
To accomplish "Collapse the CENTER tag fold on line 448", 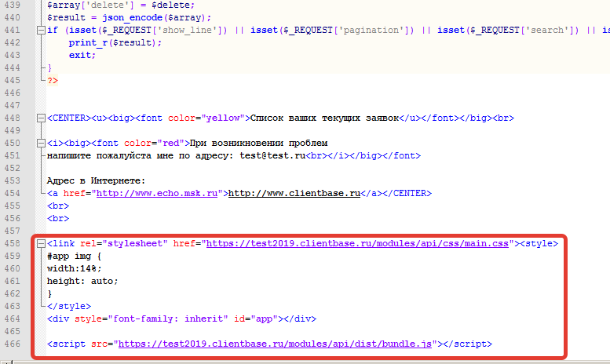I will point(40,118).
